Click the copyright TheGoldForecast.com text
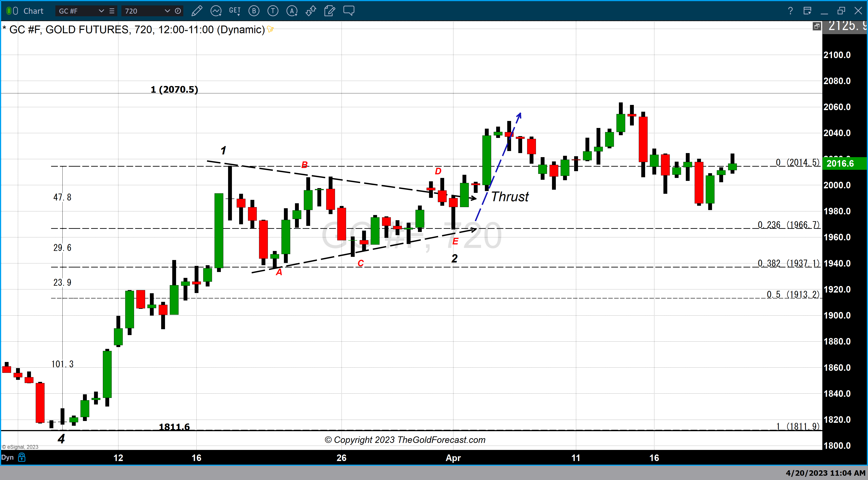This screenshot has height=480, width=868. [405, 440]
